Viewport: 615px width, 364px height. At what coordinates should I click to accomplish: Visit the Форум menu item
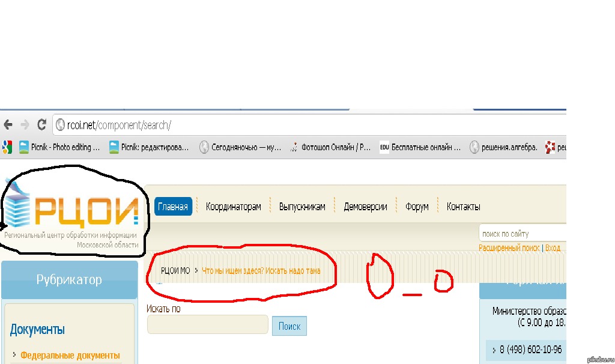coord(417,207)
